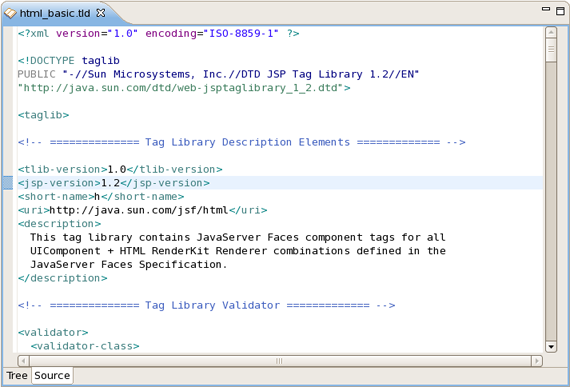Click the vertical scrollbar thumb
The width and height of the screenshot is (570, 387).
pyautogui.click(x=551, y=50)
